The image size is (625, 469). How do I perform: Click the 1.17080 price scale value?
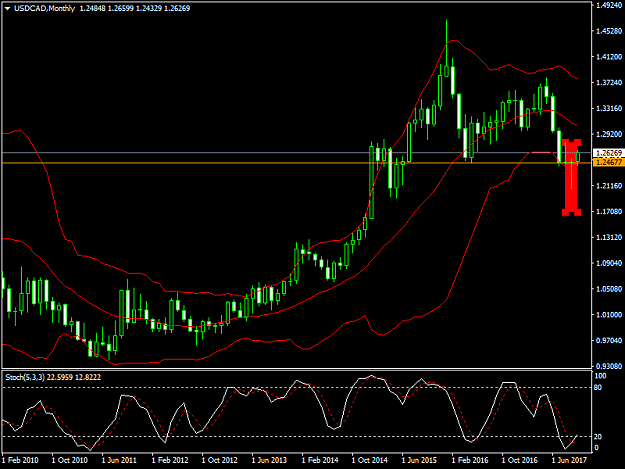609,212
